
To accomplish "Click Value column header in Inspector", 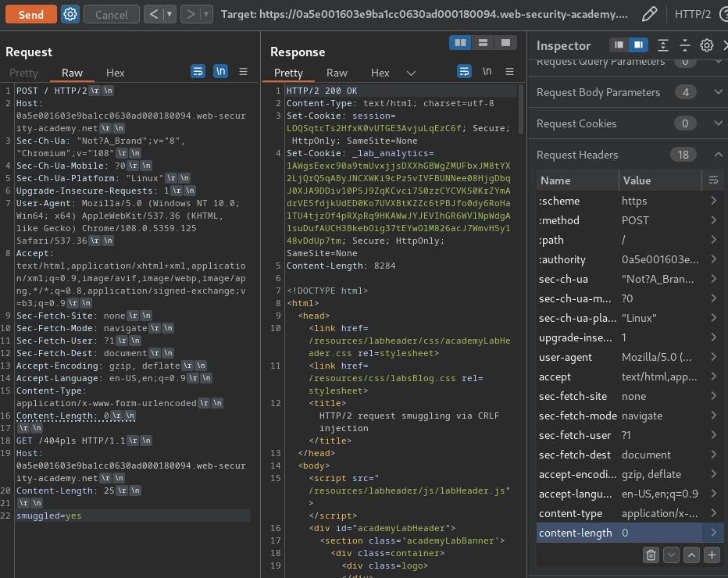I will 660,180.
